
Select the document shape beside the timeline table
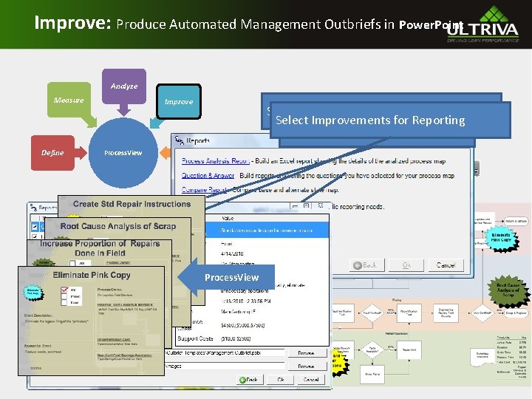[x=482, y=356]
